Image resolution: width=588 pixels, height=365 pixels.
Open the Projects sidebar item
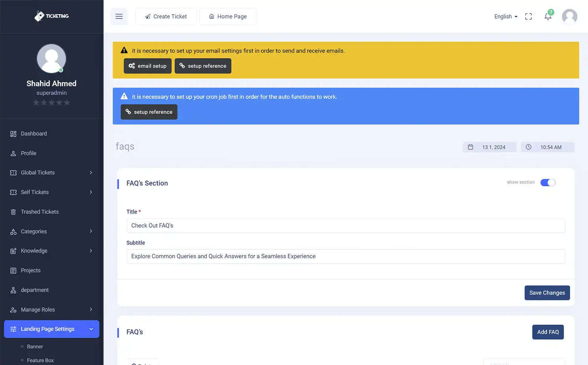[x=31, y=270]
